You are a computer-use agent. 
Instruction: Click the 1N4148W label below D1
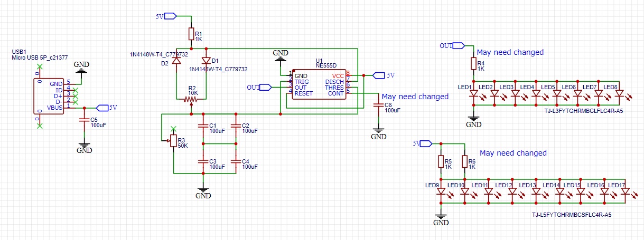[x=219, y=69]
